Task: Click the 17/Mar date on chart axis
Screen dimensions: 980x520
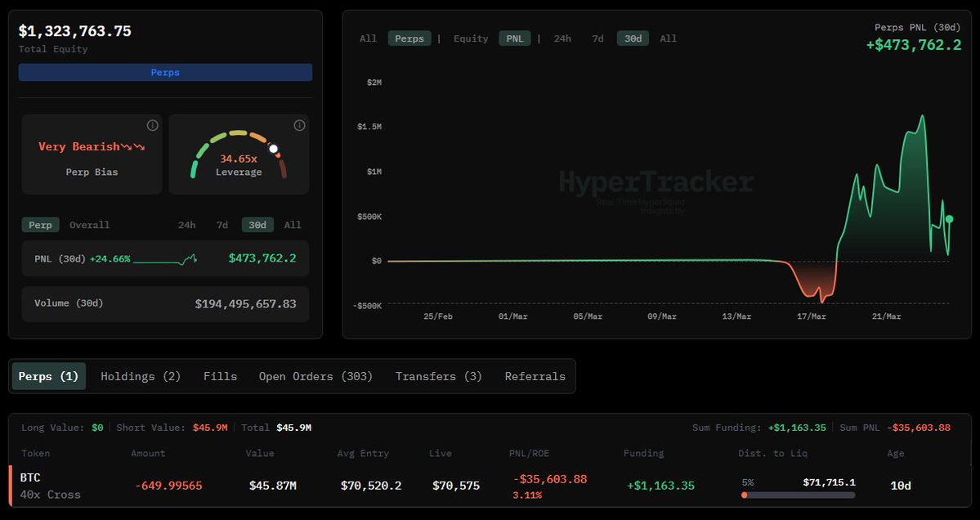Action: [x=812, y=316]
